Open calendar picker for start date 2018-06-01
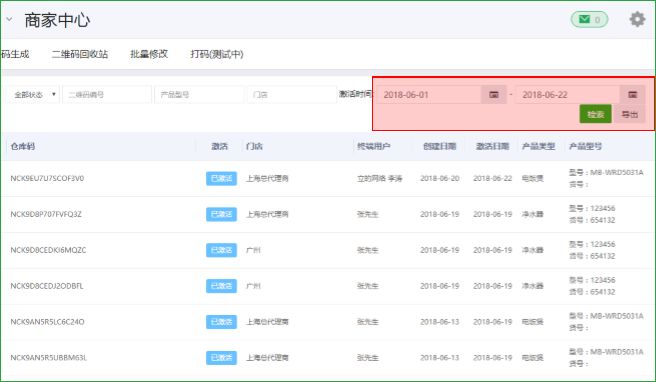Screen dimensions: 656x382 tap(494, 95)
